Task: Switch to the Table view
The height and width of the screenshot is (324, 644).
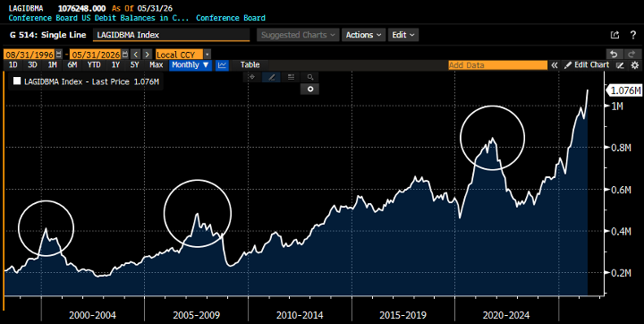Action: coord(250,65)
